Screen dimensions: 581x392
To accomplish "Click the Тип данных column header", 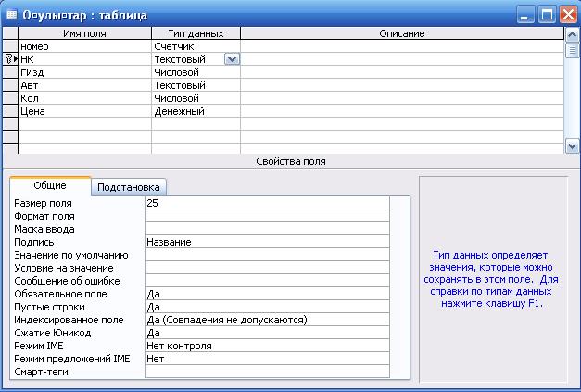I will pos(195,33).
